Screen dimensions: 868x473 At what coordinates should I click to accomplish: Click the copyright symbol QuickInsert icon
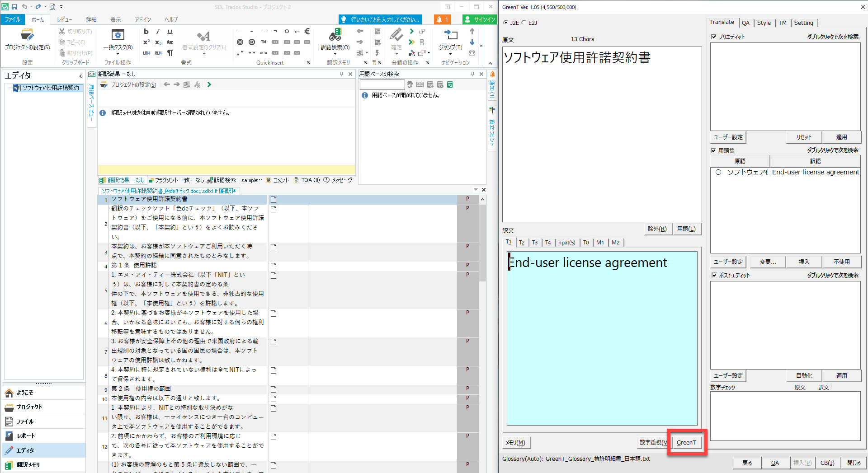point(240,42)
